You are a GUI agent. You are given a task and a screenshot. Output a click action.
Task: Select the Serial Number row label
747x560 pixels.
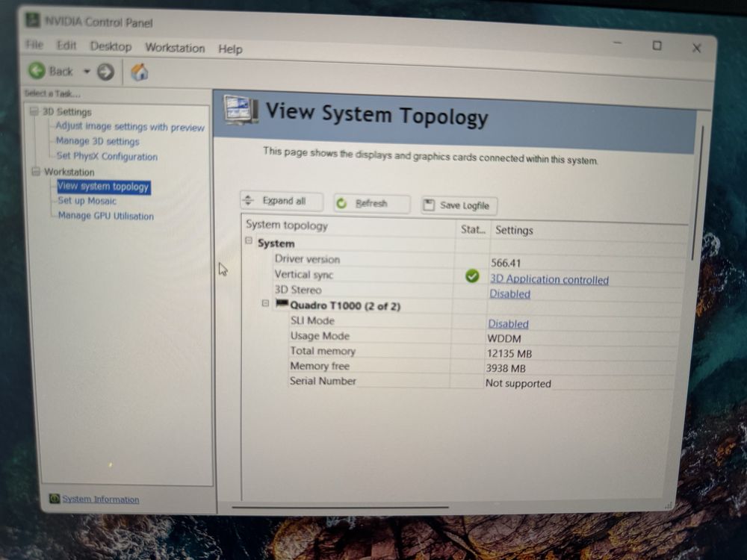323,381
